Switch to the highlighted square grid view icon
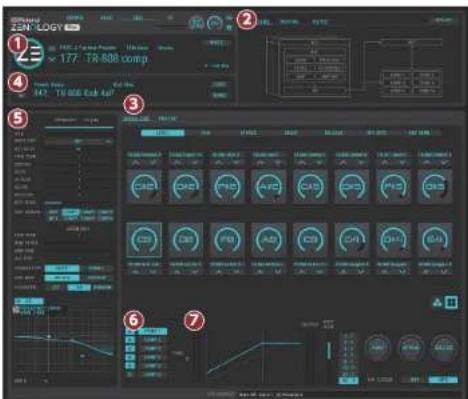This screenshot has height=399, width=468. click(451, 302)
